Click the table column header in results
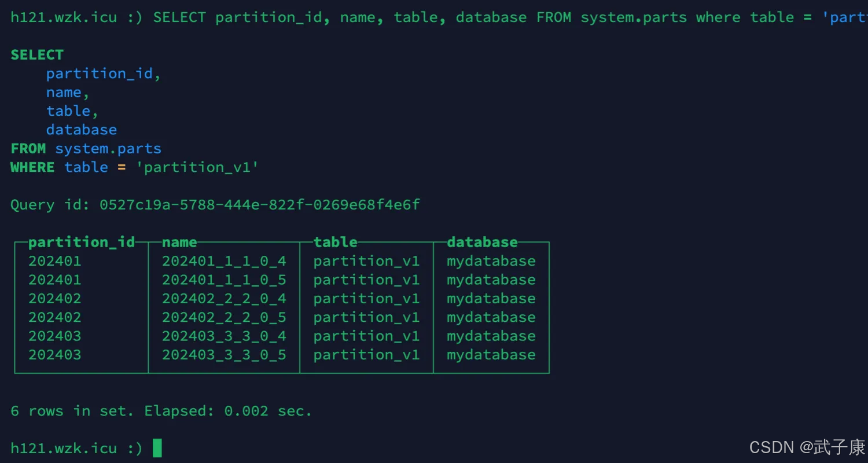This screenshot has height=463, width=868. click(x=335, y=242)
